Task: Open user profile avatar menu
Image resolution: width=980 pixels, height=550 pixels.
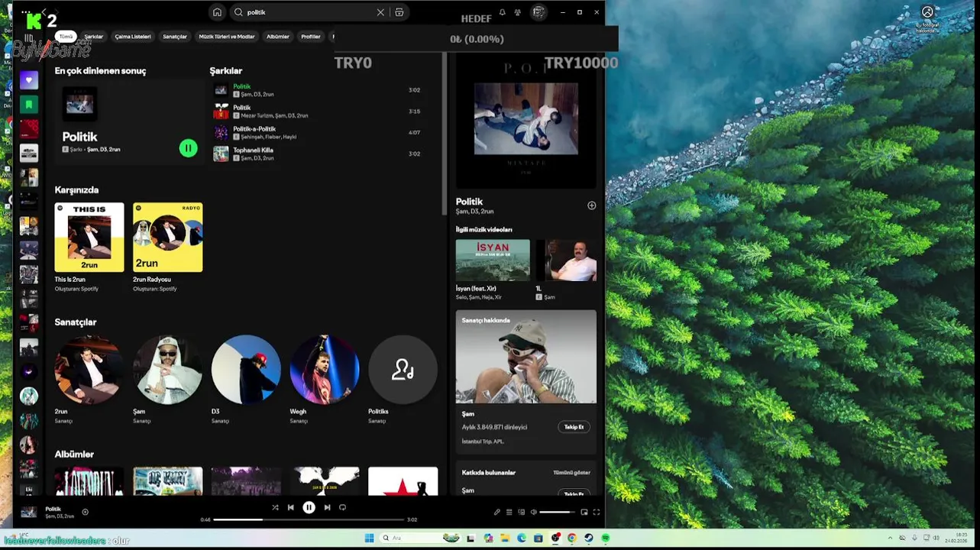Action: point(539,12)
